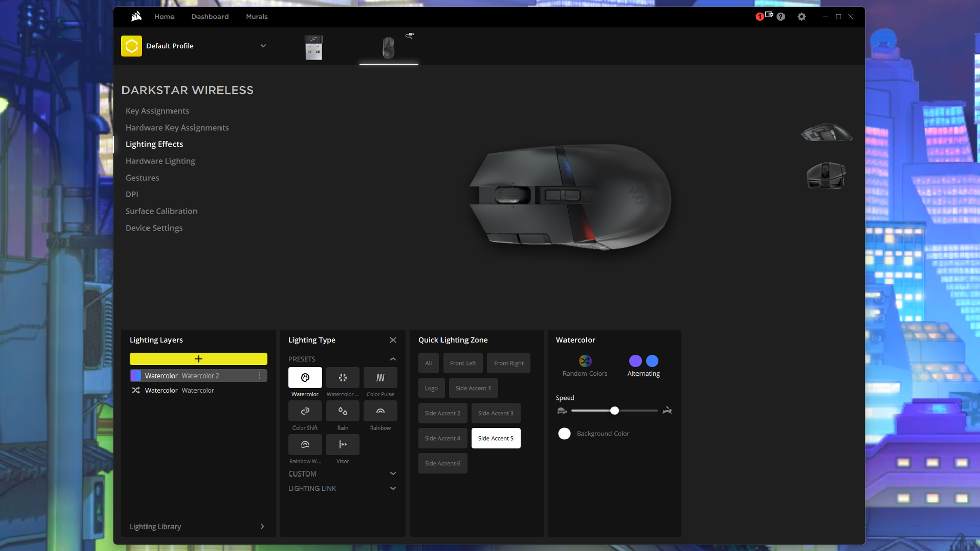Toggle the Side Accent 2 zone
Screen dimensions: 980x551
click(443, 413)
